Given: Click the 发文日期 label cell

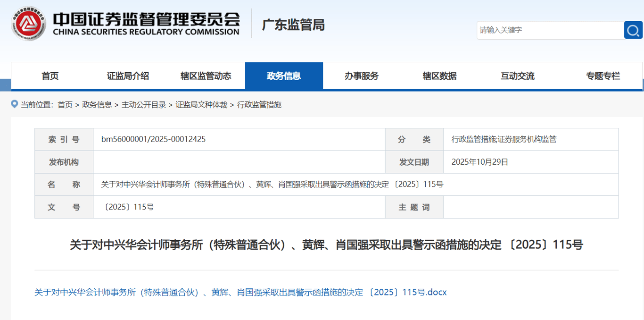Looking at the screenshot, I should [414, 162].
